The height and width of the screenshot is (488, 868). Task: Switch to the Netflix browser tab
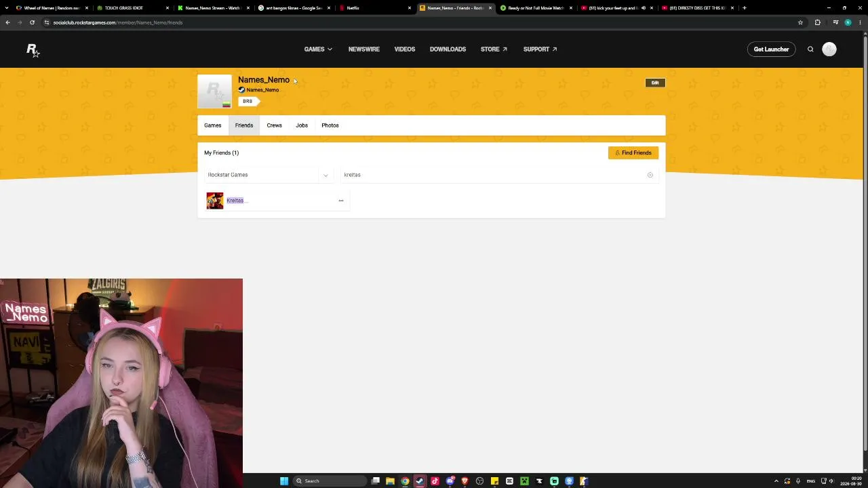376,8
